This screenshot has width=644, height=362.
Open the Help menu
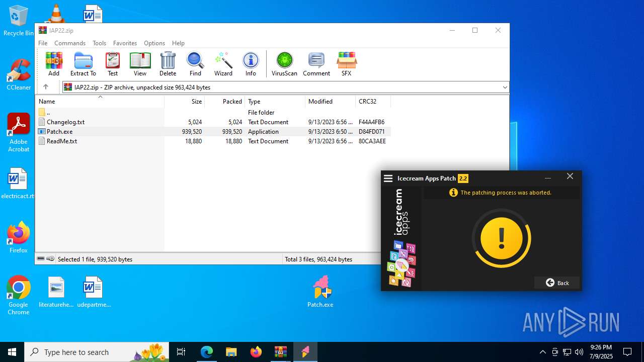[x=178, y=43]
